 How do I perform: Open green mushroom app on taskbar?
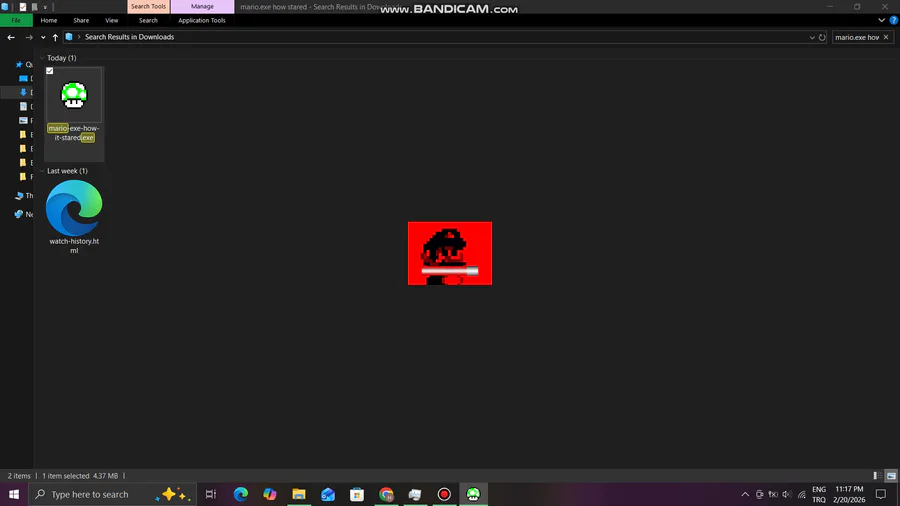point(473,494)
